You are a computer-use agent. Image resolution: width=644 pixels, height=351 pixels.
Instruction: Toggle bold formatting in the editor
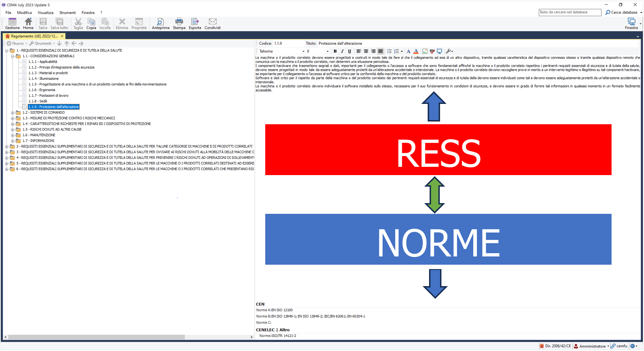[x=335, y=51]
